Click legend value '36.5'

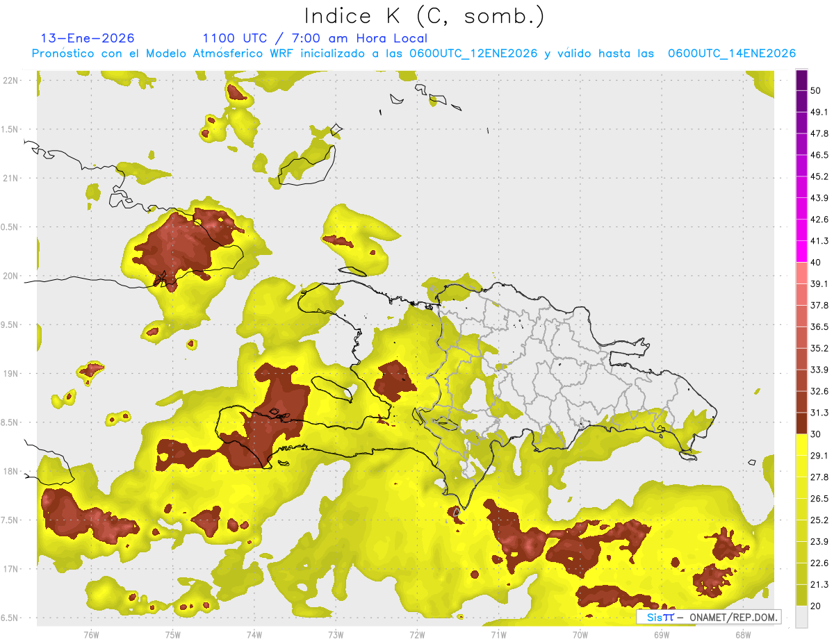(819, 327)
